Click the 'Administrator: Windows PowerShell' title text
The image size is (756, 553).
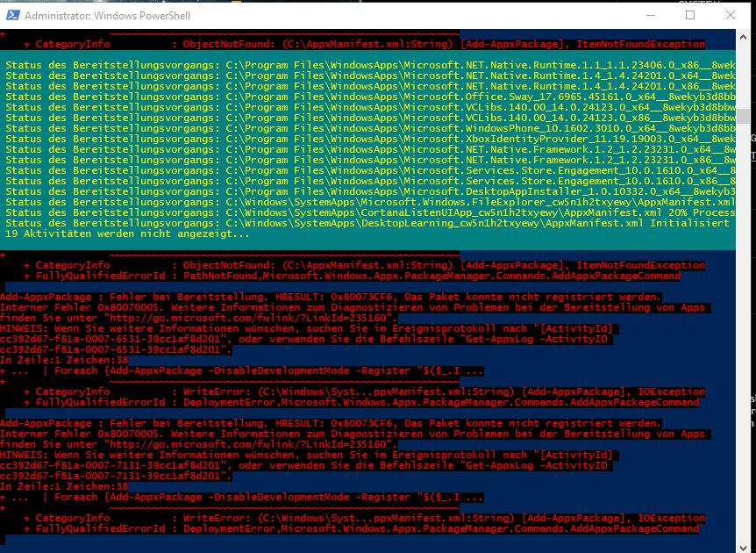107,16
